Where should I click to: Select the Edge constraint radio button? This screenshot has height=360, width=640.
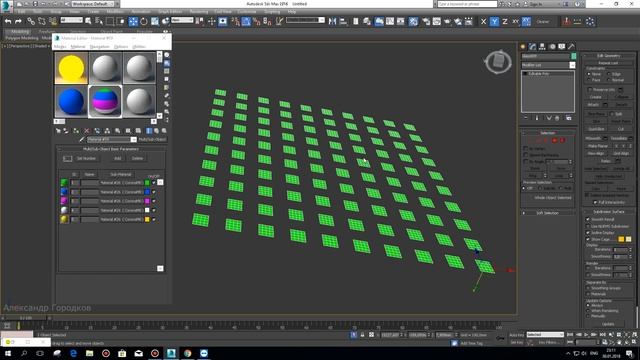point(609,74)
